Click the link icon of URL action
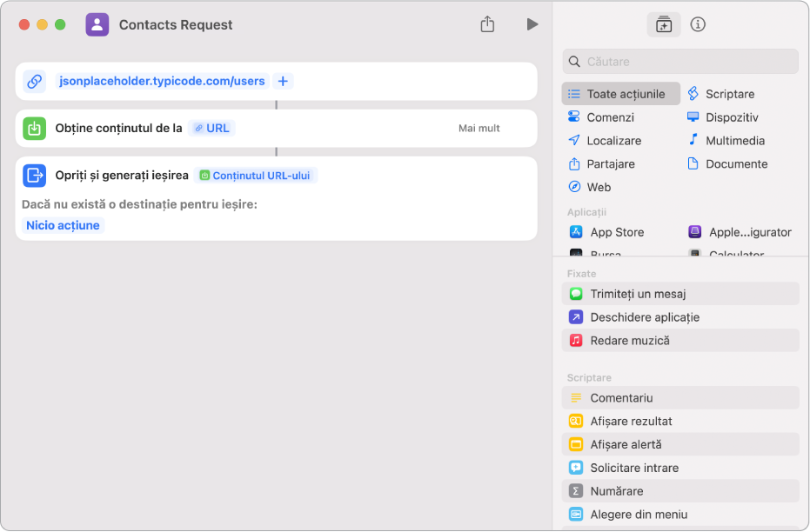The image size is (810, 532). coord(34,81)
